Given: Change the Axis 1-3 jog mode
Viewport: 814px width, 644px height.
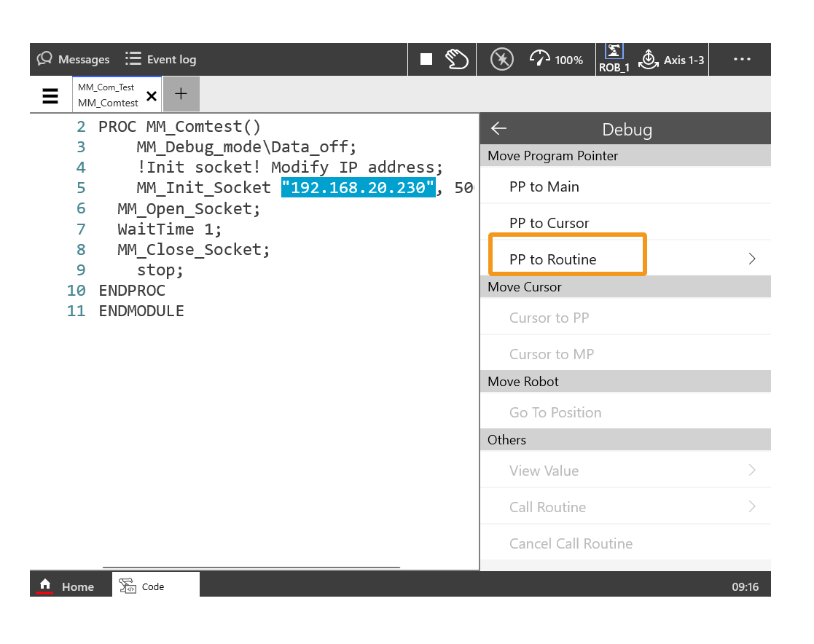Looking at the screenshot, I should coord(671,60).
